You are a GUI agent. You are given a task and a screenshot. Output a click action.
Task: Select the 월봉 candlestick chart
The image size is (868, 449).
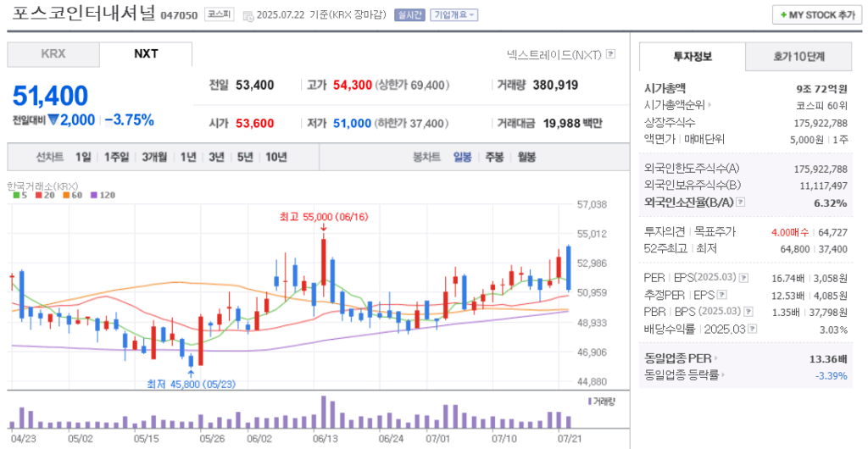point(526,157)
